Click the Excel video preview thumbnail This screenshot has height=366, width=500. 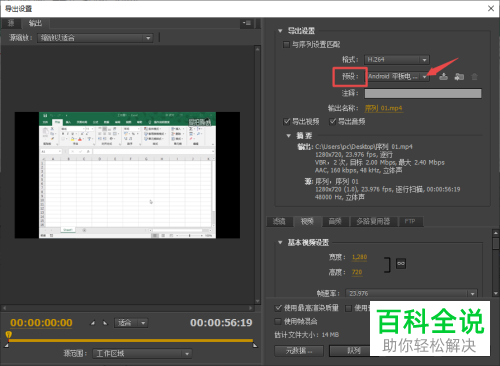click(x=127, y=175)
